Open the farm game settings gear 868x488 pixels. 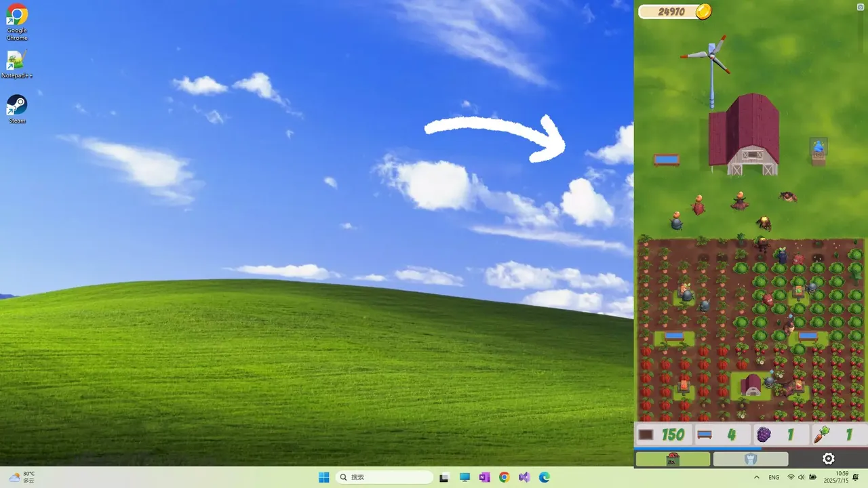point(828,459)
